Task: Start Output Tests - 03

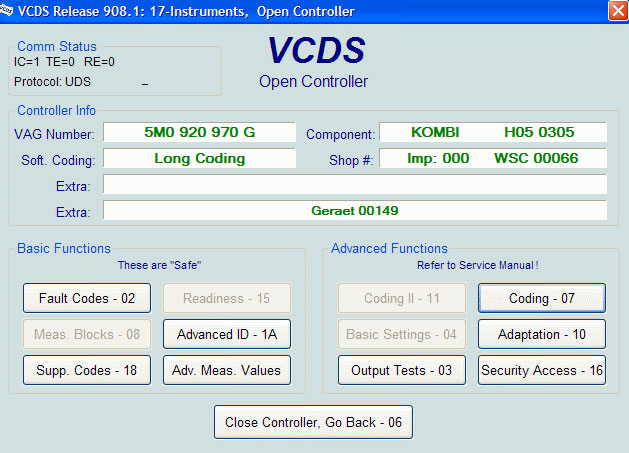Action: point(402,370)
